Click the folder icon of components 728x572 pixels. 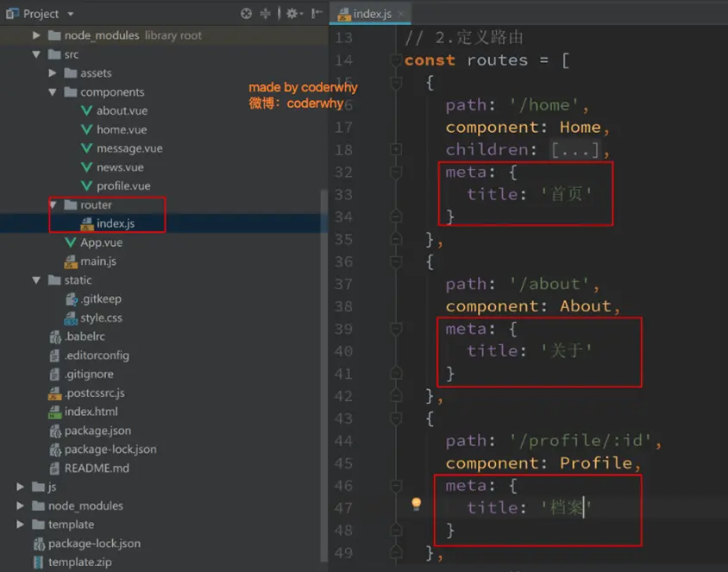point(71,92)
